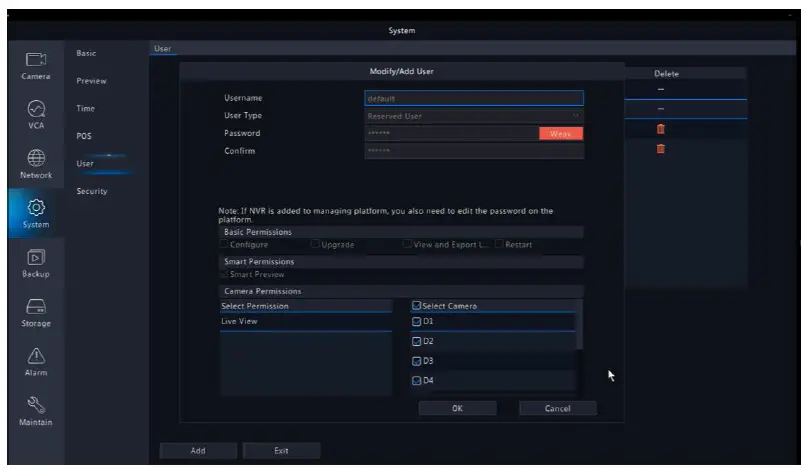Open the Alarm warning icon
This screenshot has height=469, width=805.
[36, 356]
